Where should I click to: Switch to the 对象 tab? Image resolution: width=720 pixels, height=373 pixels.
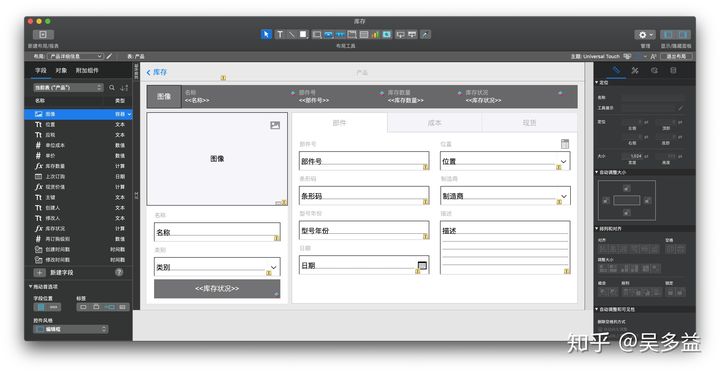[x=61, y=70]
